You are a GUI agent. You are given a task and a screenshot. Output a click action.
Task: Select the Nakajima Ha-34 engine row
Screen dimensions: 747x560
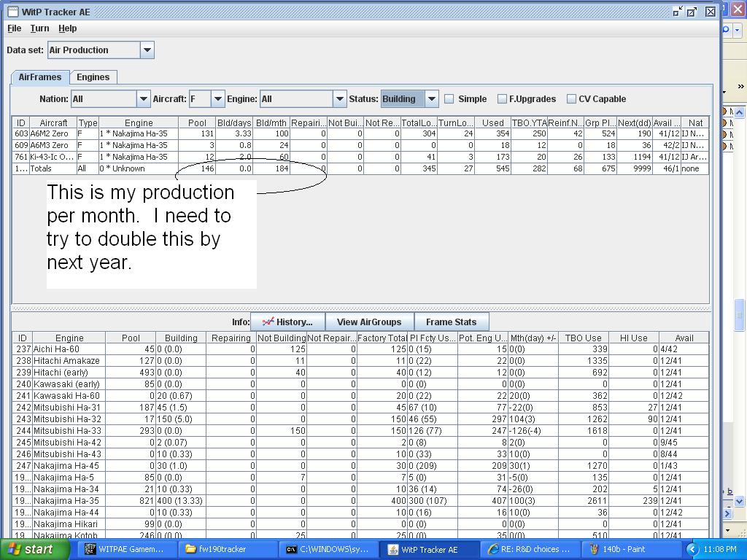click(x=360, y=489)
